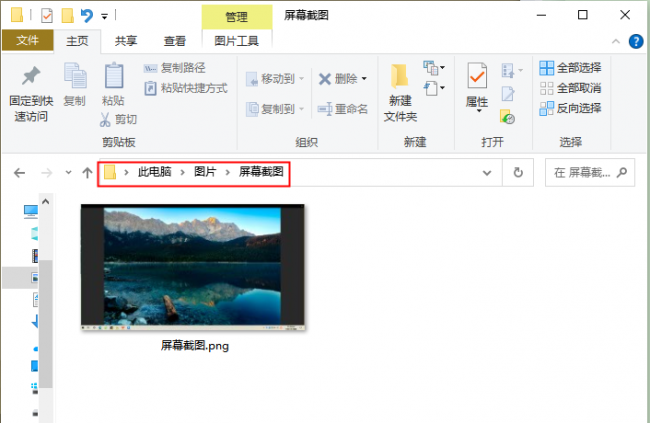The width and height of the screenshot is (650, 423).
Task: Click Rename (重命名) button
Action: 342,109
